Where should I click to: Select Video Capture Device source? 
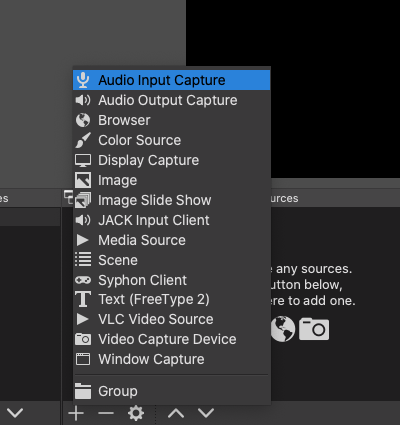pyautogui.click(x=172, y=339)
